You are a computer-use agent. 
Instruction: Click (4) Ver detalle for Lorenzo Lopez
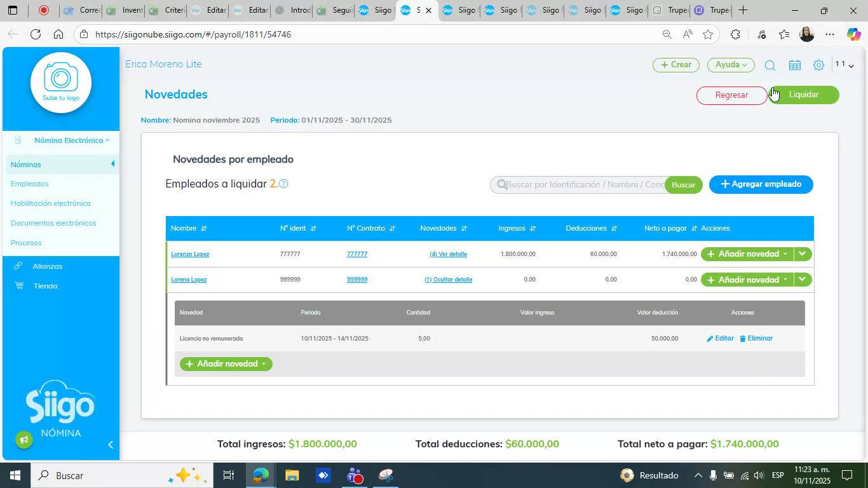tap(449, 254)
